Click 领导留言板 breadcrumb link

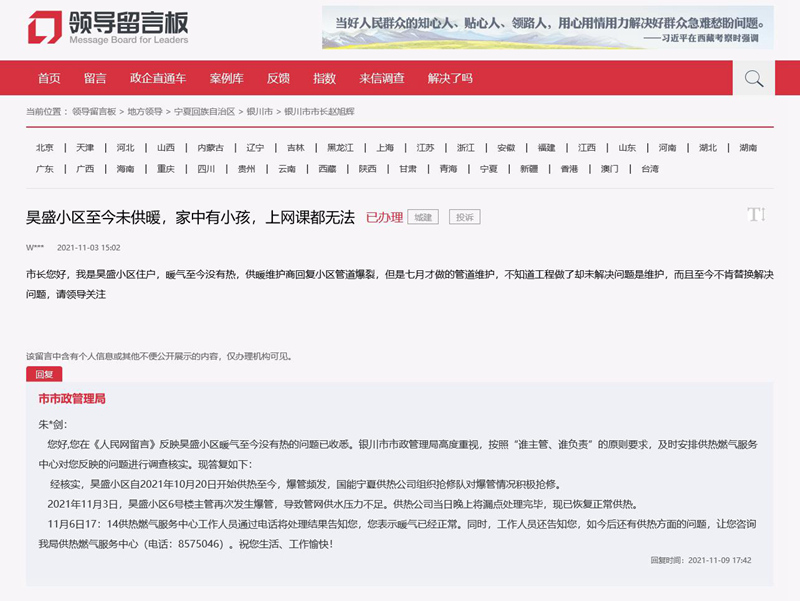click(94, 111)
